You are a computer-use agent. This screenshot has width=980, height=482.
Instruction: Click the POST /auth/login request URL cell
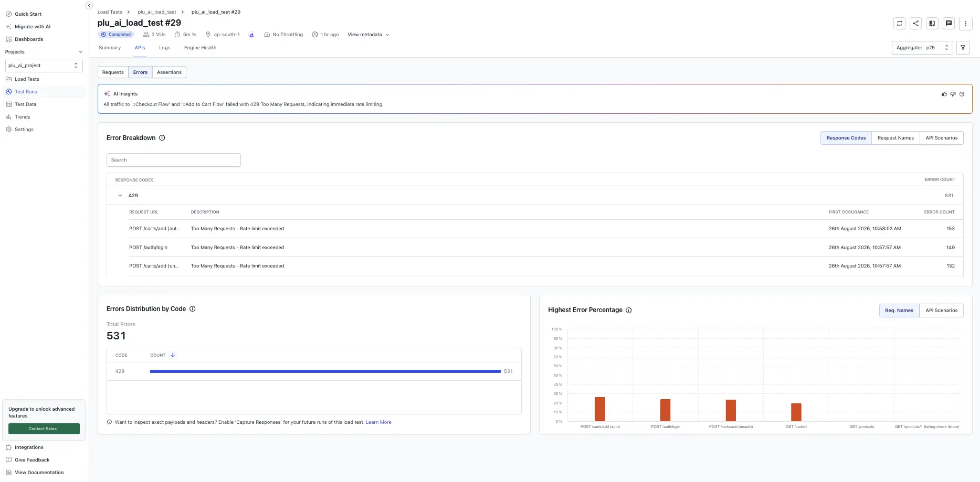pos(149,248)
